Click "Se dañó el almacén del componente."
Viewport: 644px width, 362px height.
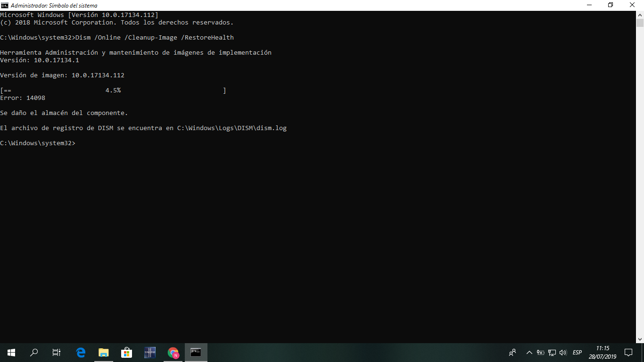pyautogui.click(x=64, y=113)
